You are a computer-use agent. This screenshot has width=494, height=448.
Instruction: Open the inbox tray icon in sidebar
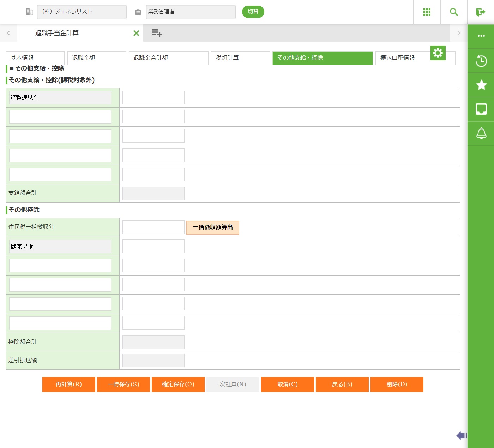[x=481, y=109]
